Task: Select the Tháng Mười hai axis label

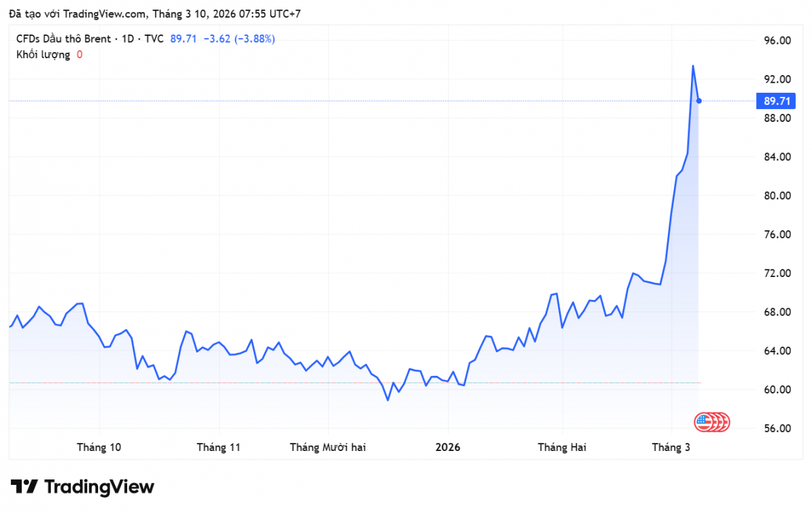Action: [328, 447]
